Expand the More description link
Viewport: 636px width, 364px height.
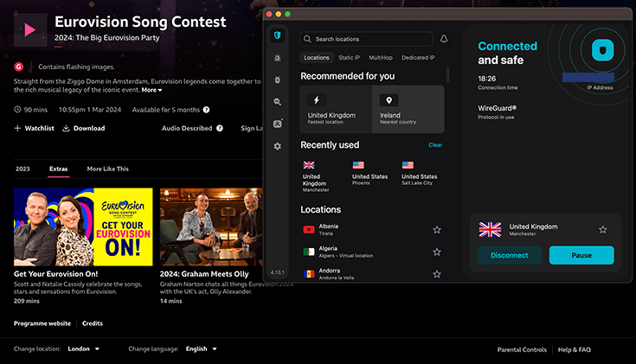tap(151, 90)
